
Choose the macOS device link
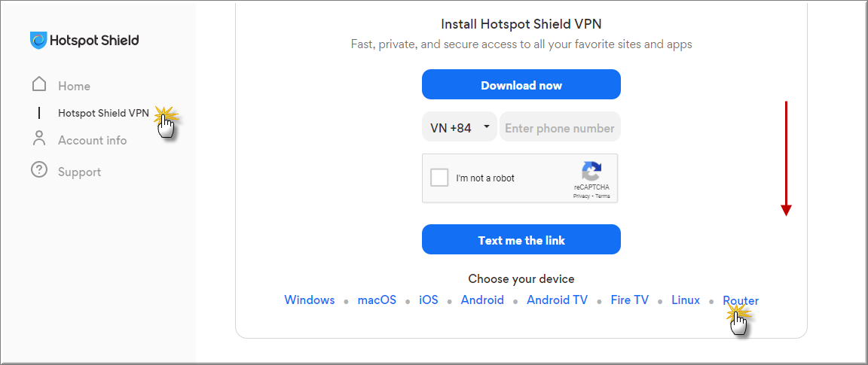(377, 300)
